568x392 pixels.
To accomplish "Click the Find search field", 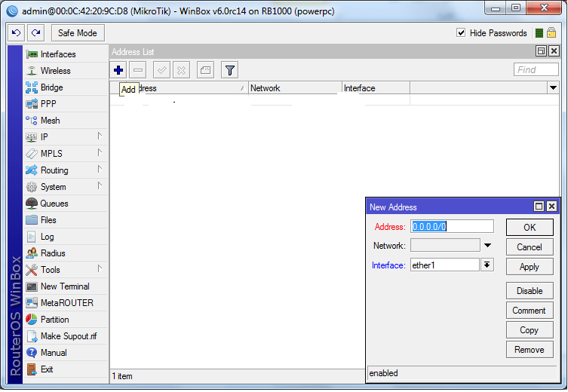I will (x=536, y=70).
